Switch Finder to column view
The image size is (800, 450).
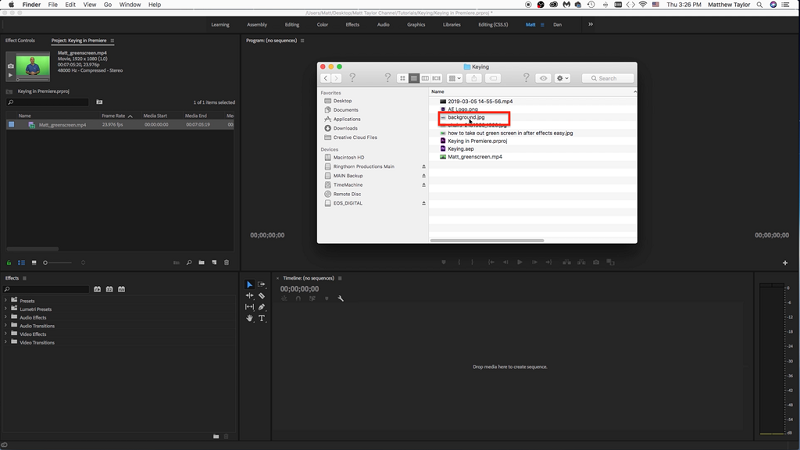[425, 78]
